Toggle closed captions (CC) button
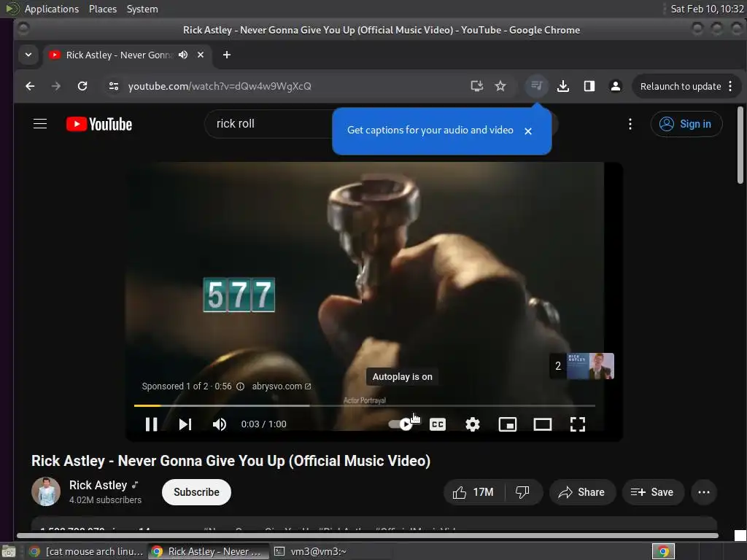Viewport: 747px width, 560px height. (x=438, y=424)
